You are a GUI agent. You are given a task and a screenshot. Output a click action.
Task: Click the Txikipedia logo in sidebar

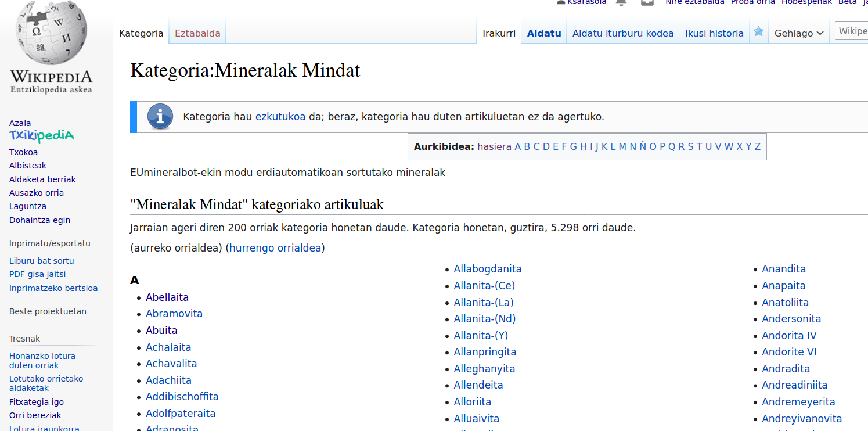(42, 137)
